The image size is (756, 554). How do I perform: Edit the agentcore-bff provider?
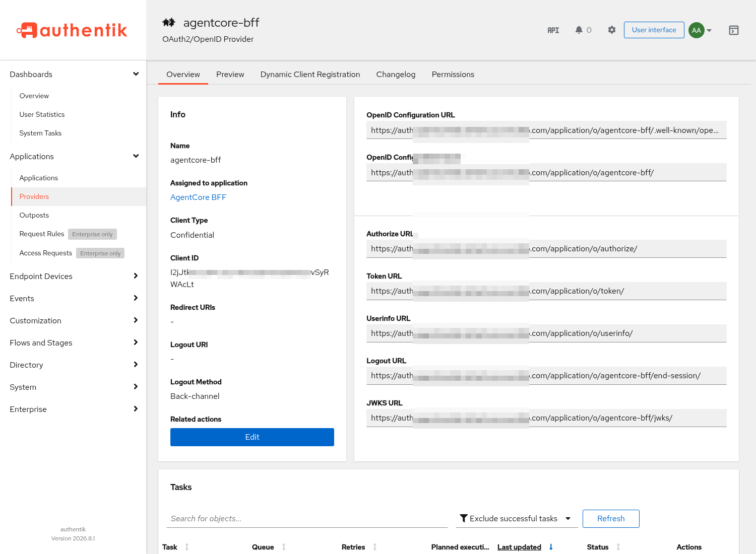(x=252, y=437)
